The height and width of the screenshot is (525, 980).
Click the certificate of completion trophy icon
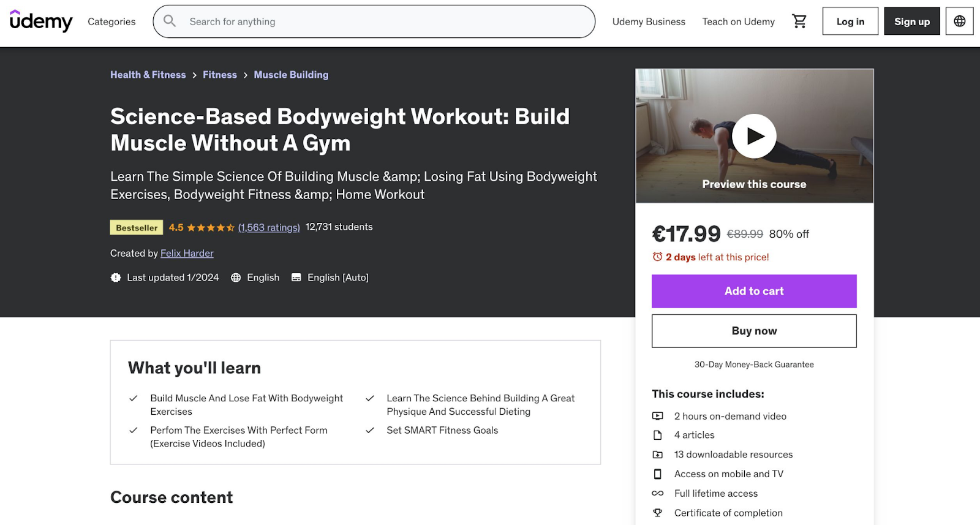pos(658,513)
